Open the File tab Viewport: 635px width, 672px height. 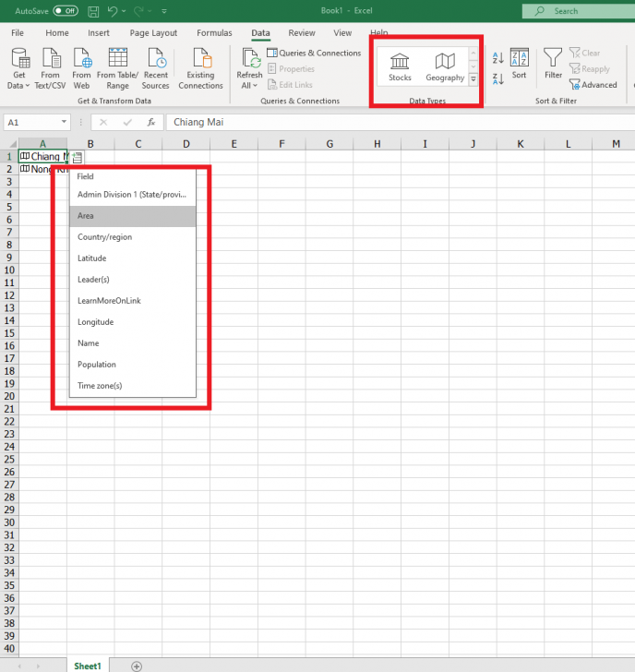click(x=18, y=33)
